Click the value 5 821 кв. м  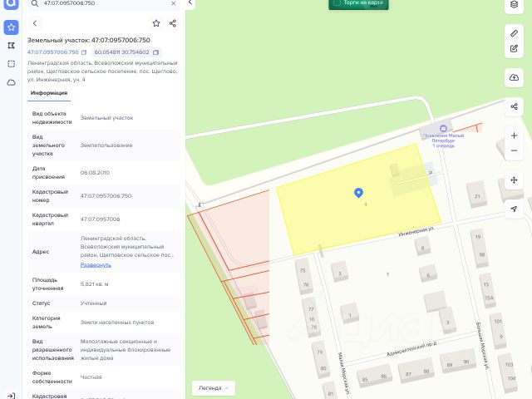94,284
